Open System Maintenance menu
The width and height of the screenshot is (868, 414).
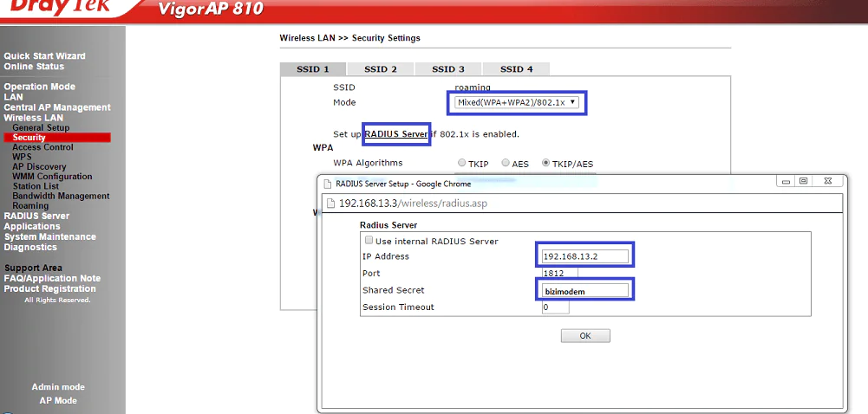49,236
